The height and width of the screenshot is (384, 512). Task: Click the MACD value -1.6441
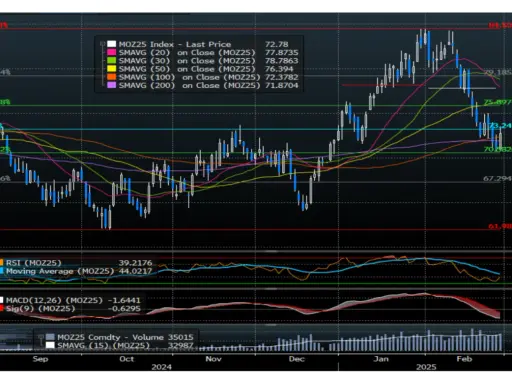tap(124, 300)
